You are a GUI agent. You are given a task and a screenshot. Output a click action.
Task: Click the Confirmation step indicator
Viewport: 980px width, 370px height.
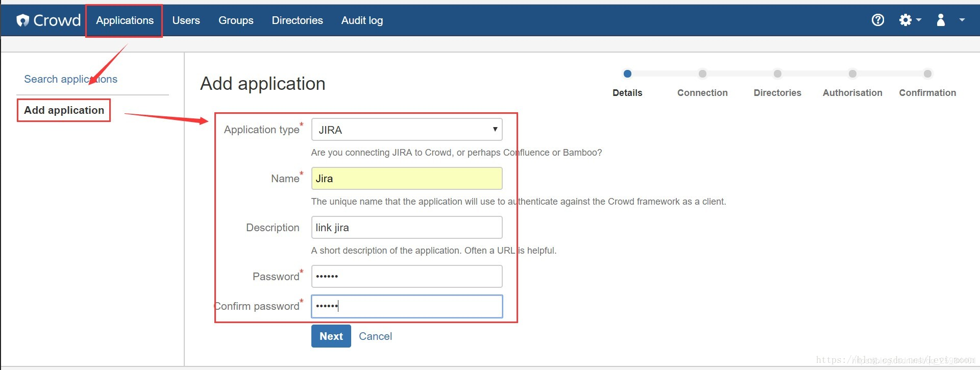(x=927, y=83)
